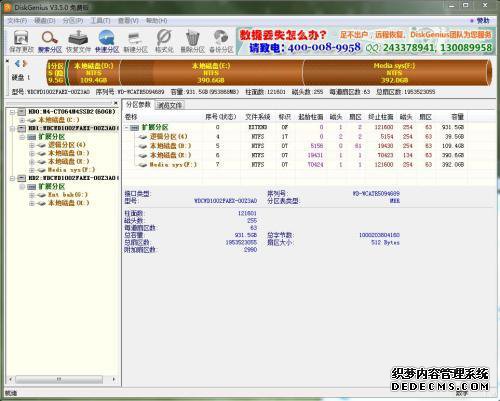Click the 新建分区 new partition icon

pos(135,41)
